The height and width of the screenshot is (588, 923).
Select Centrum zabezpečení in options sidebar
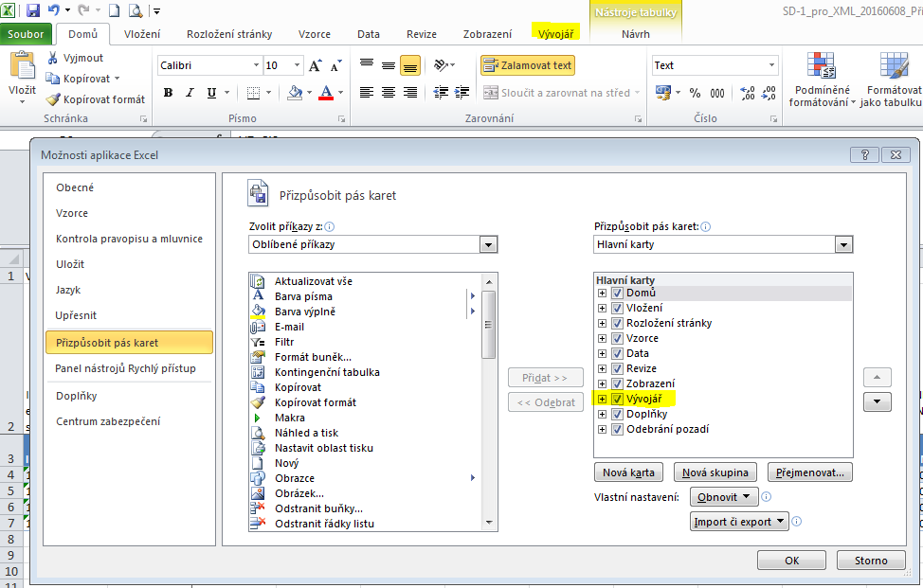(x=108, y=421)
